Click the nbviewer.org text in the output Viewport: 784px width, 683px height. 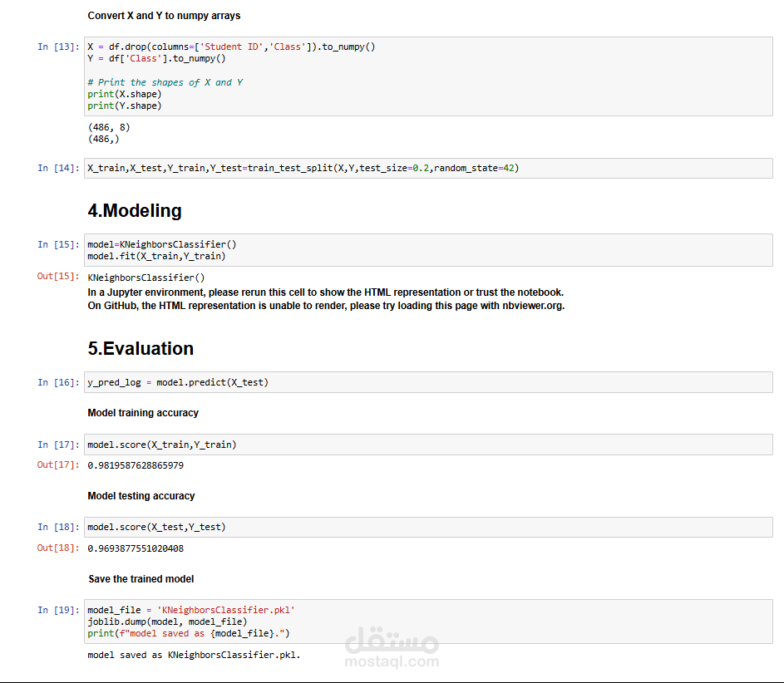(534, 306)
